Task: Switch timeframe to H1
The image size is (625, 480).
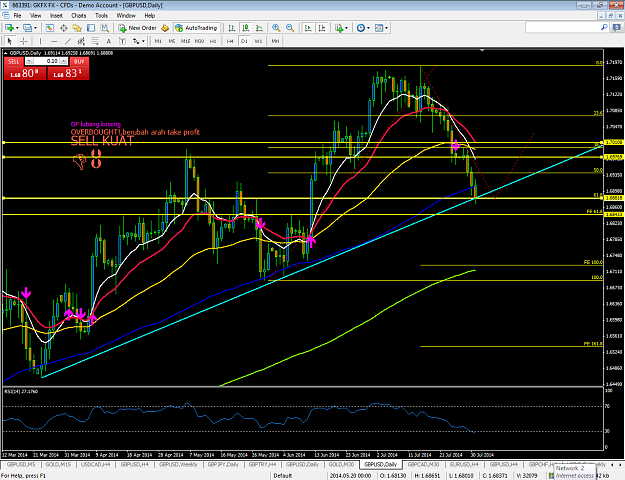Action: tap(213, 41)
